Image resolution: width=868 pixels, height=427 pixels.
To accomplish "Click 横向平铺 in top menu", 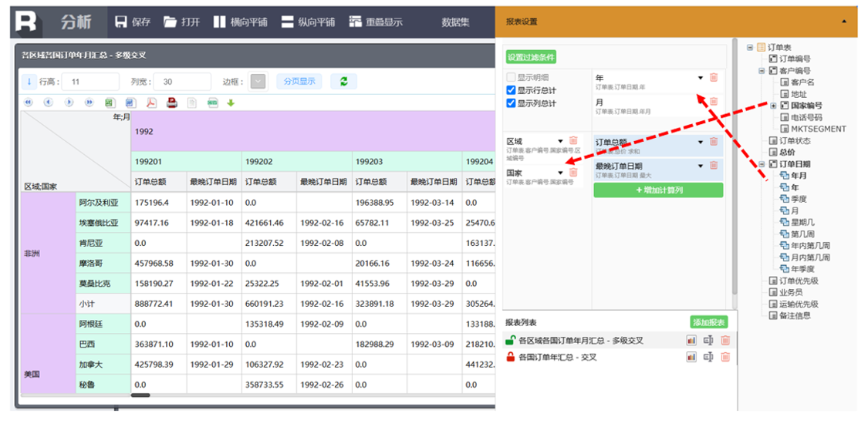I will [x=240, y=22].
